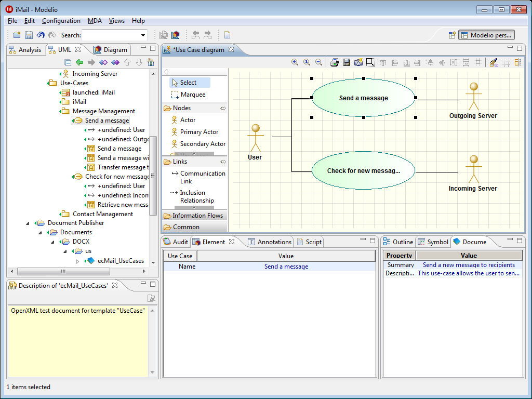This screenshot has width=532, height=399.
Task: Click the new project icon in main toolbar
Action: pyautogui.click(x=17, y=35)
